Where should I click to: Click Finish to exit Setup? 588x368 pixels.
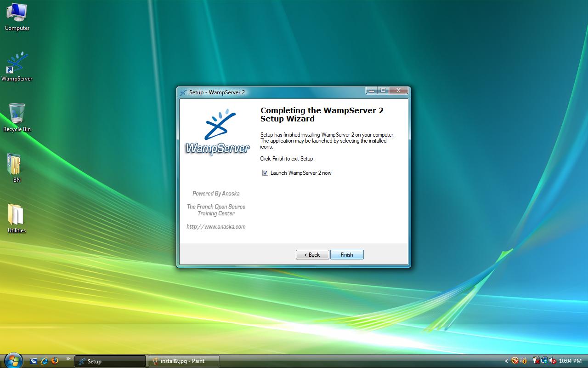coord(347,255)
